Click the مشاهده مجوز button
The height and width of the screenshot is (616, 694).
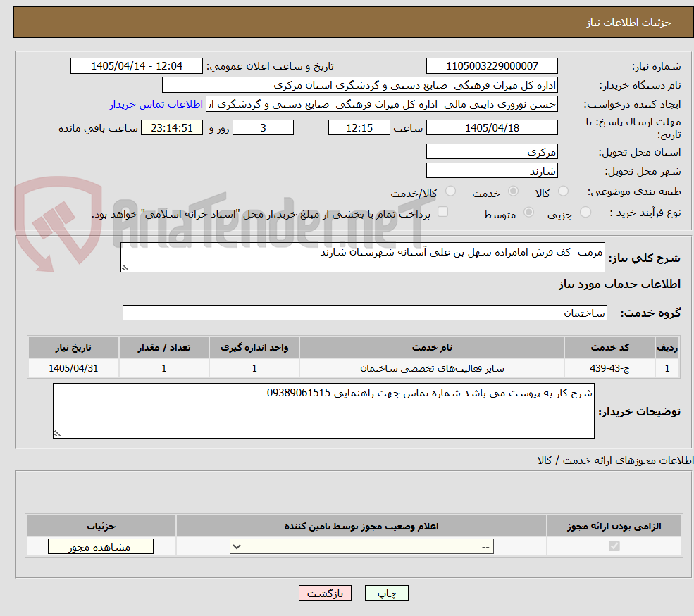101,546
